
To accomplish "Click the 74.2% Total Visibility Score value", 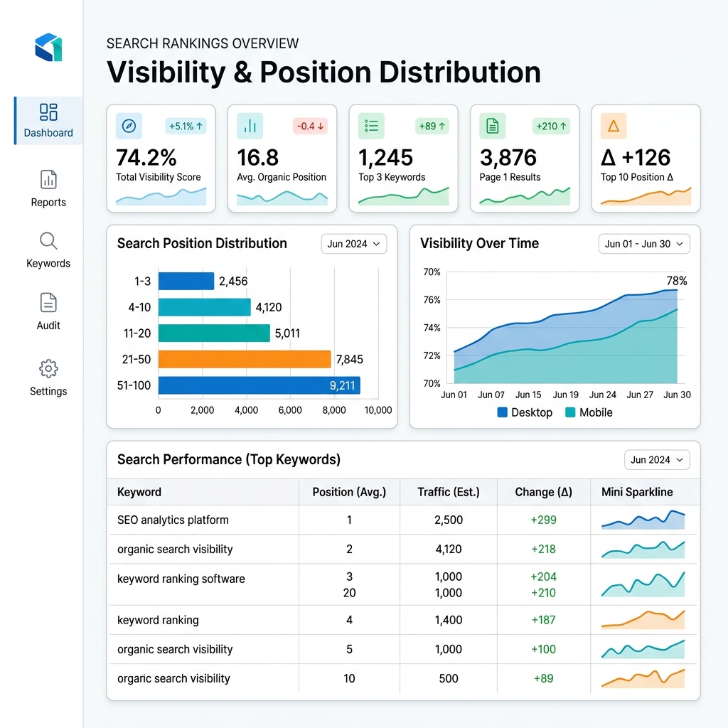I will coord(146,157).
